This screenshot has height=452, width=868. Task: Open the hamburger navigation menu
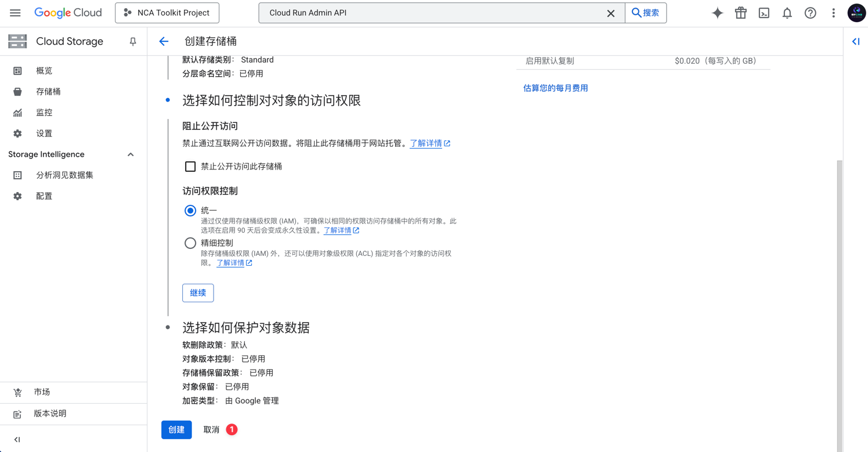pyautogui.click(x=15, y=12)
